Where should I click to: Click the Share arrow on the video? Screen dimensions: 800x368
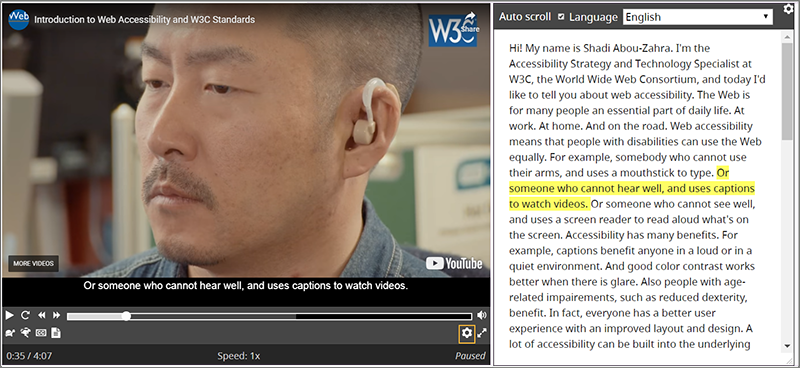470,22
